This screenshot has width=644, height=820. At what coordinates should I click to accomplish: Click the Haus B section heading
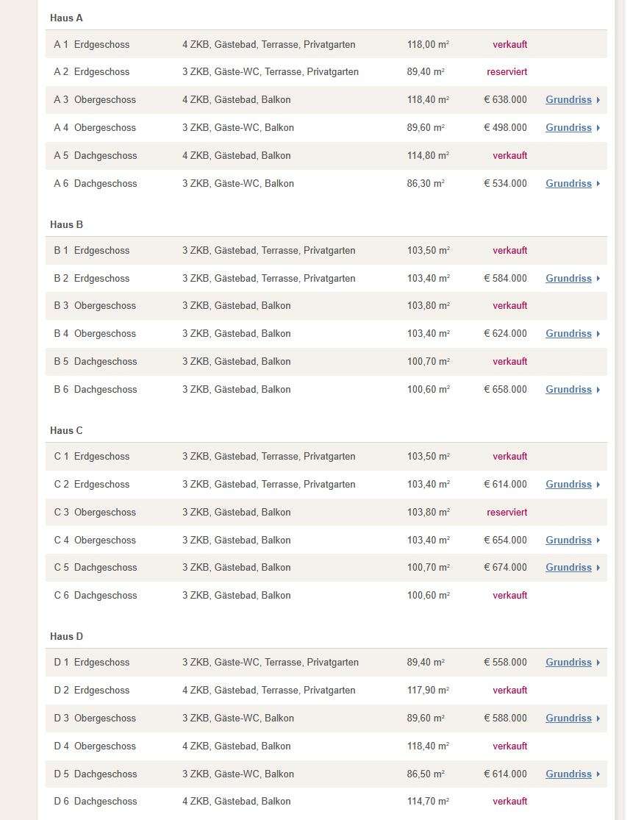click(66, 225)
